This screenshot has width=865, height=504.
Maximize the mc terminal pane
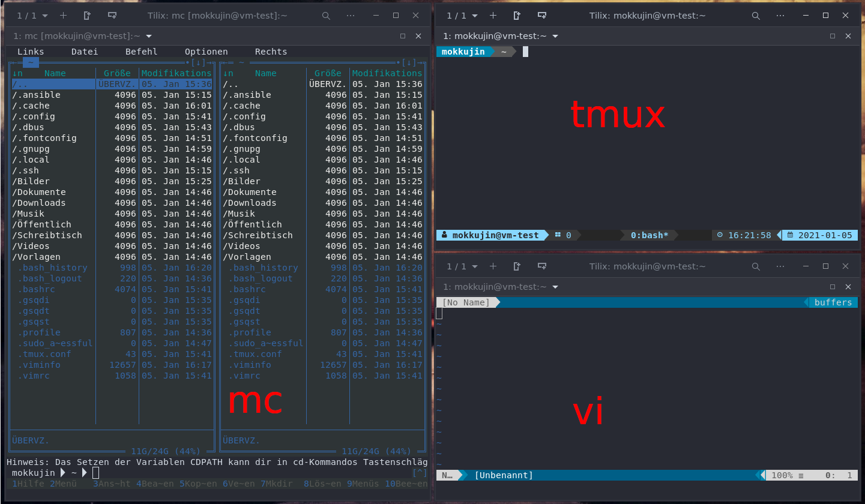(x=403, y=36)
